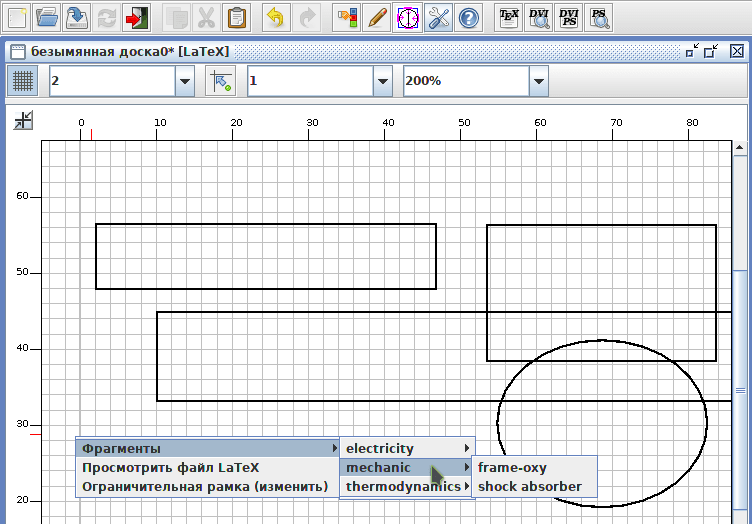752x524 pixels.
Task: Click the wrench and screwdriver preferences icon
Action: click(438, 18)
